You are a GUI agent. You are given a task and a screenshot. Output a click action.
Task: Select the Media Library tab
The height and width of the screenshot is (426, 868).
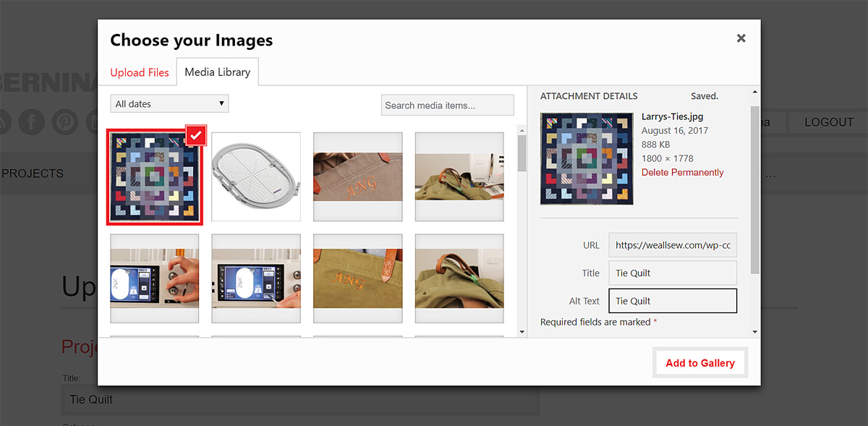(218, 72)
